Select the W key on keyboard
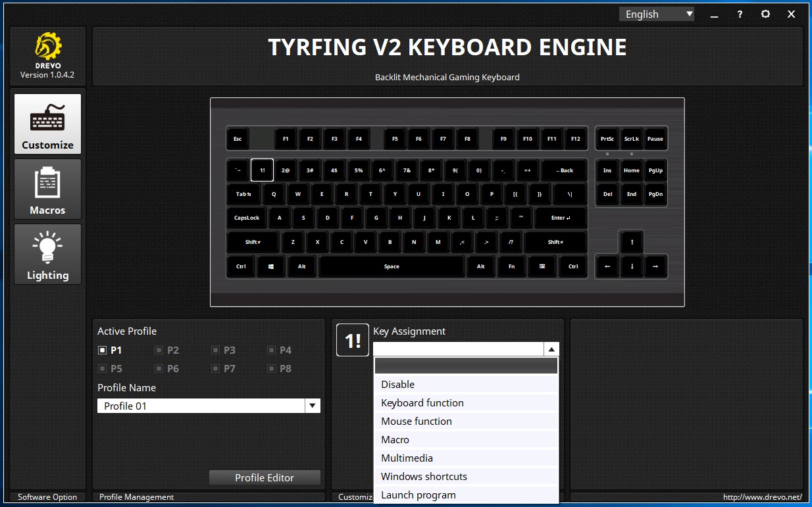This screenshot has width=812, height=507. pos(298,194)
